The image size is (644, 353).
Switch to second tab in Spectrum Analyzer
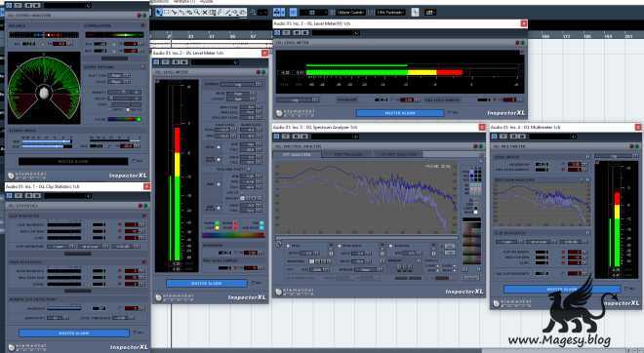(x=347, y=154)
